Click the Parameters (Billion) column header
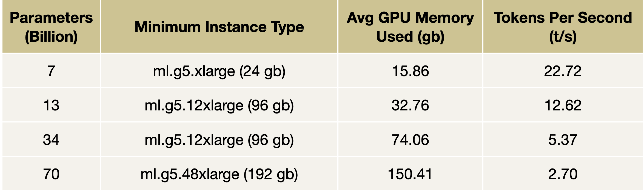The image size is (644, 194). tap(51, 27)
